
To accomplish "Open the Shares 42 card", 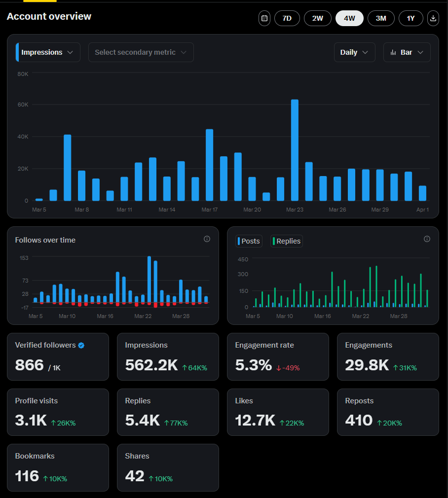I will (x=168, y=467).
